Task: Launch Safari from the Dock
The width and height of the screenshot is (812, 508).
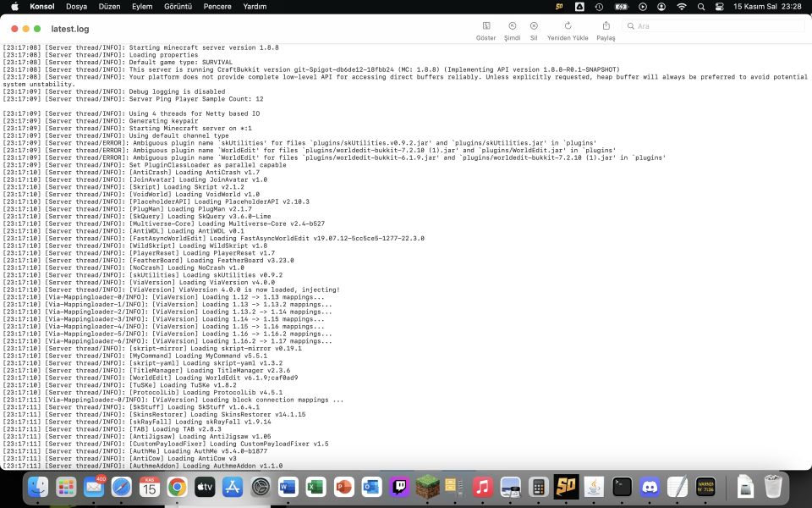Action: 122,488
